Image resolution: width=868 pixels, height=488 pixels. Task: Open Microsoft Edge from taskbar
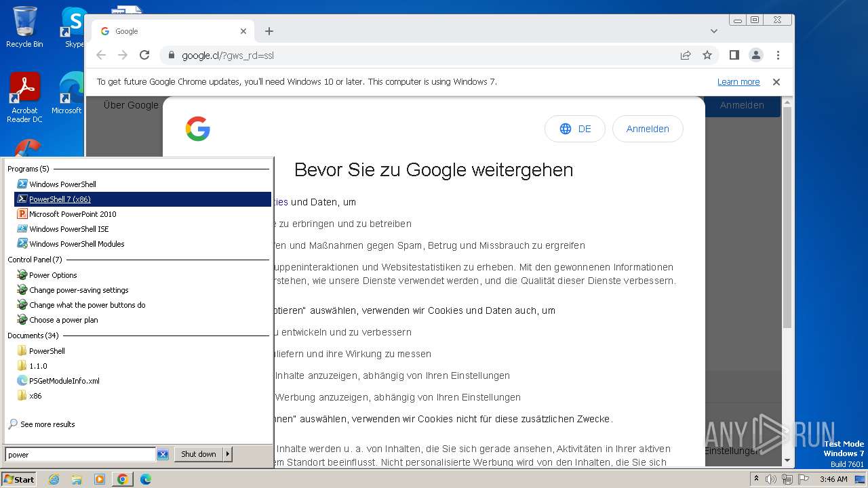coord(146,479)
